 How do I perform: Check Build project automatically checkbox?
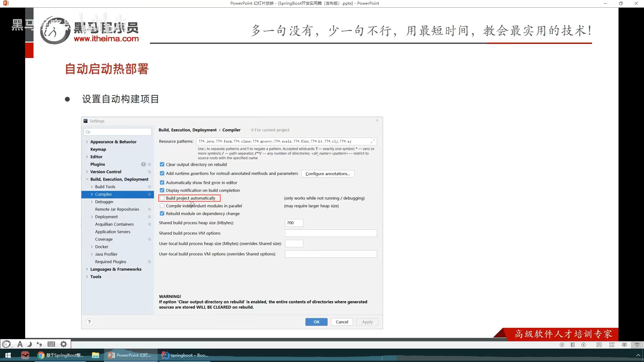click(162, 198)
